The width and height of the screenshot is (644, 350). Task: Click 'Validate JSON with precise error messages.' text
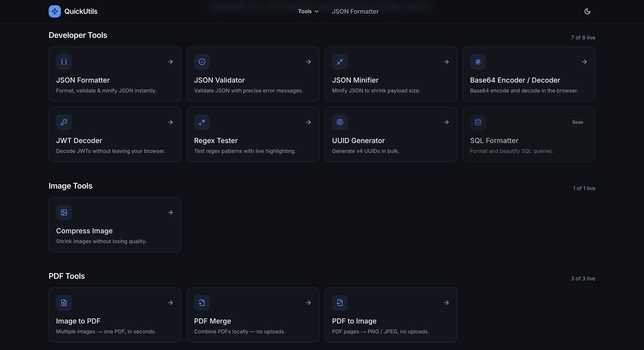coord(248,90)
